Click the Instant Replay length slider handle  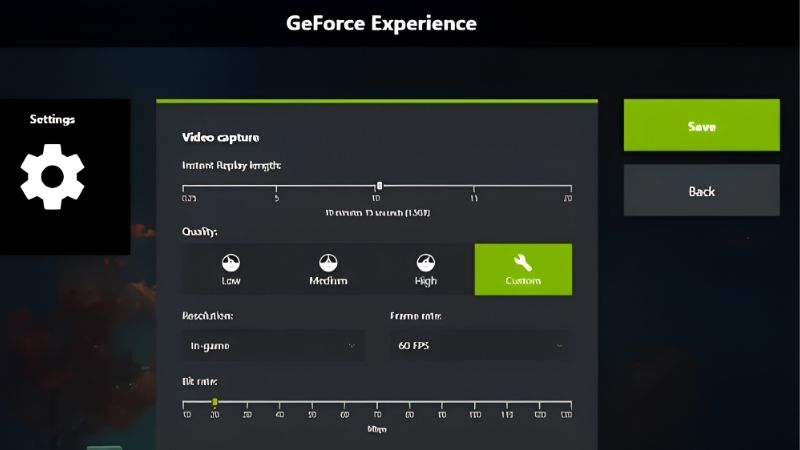[379, 186]
